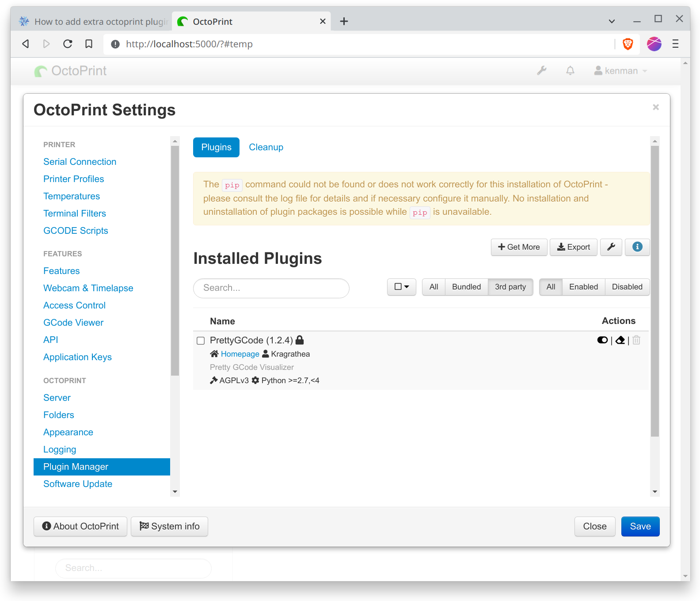
Task: Open Webcam & Timelapse settings
Action: [88, 288]
